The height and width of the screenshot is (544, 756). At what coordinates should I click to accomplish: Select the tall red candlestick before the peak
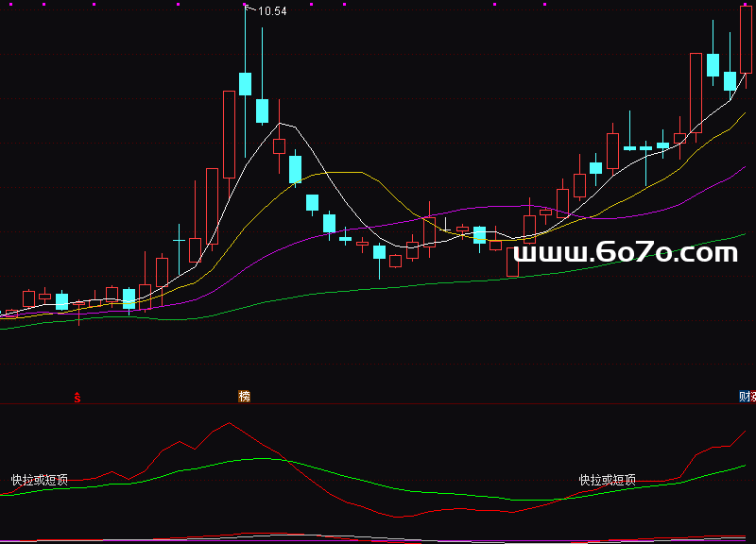(x=229, y=133)
